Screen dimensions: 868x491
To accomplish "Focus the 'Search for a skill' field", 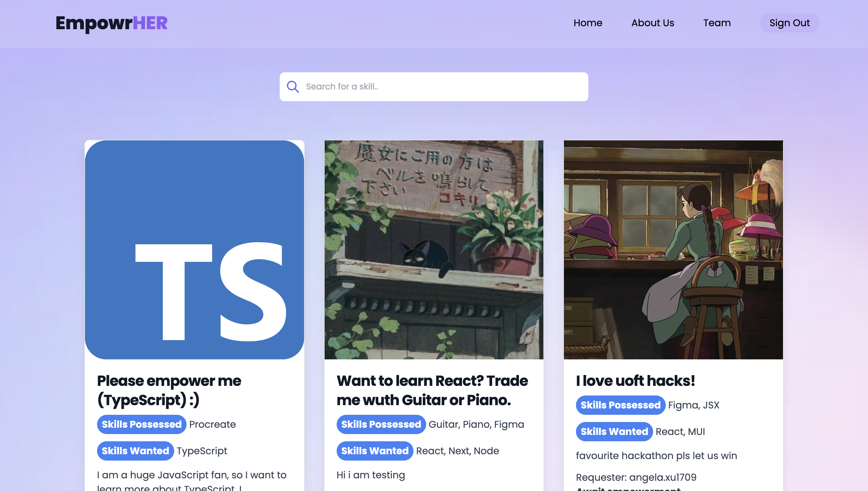I will (442, 87).
